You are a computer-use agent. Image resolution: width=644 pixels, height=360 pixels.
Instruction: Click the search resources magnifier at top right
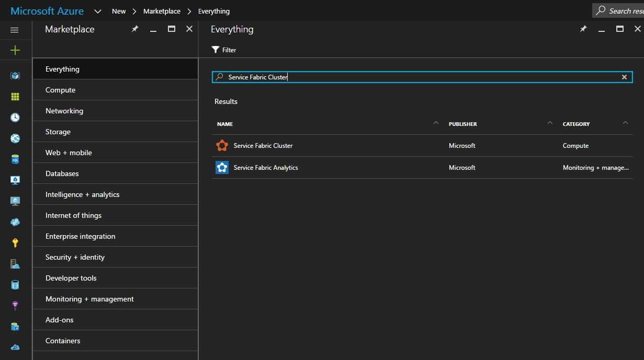pos(601,10)
